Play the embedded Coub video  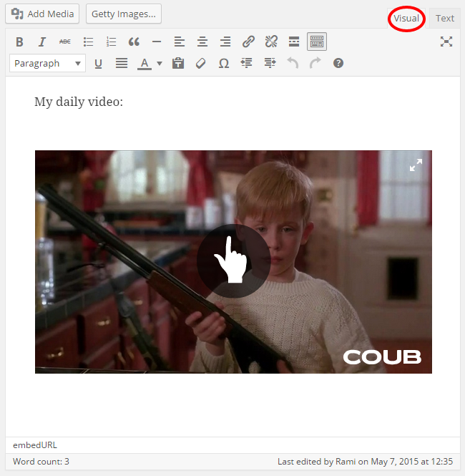[x=233, y=261]
